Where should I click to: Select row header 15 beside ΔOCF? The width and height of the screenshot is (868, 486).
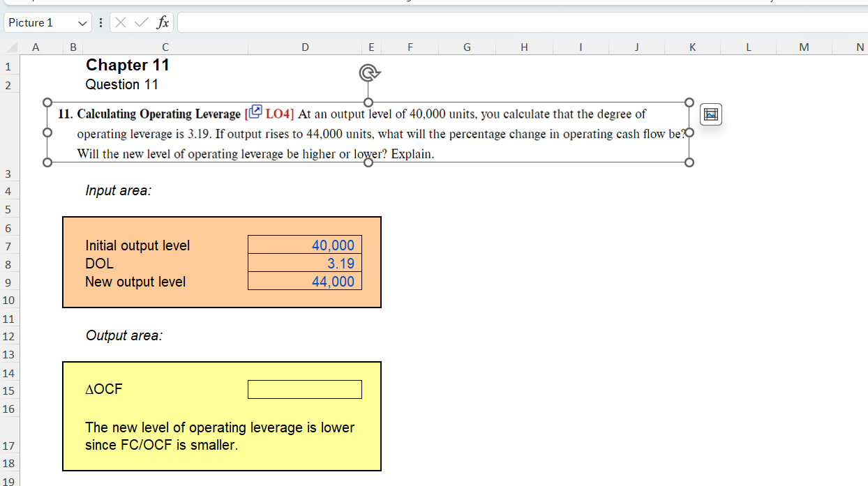(x=8, y=392)
